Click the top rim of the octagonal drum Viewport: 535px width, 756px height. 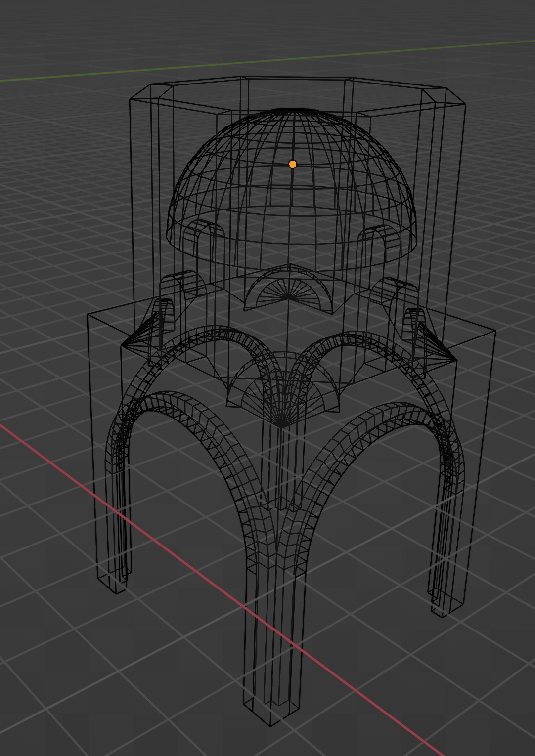pos(297,78)
